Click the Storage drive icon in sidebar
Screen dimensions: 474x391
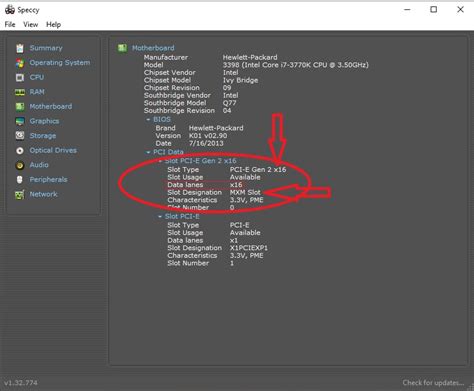pyautogui.click(x=20, y=136)
